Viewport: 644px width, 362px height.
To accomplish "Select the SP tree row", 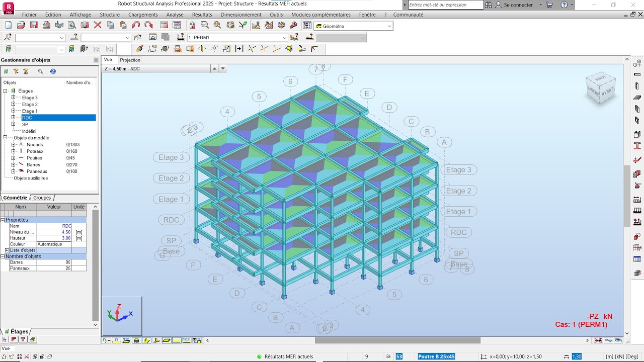I will (x=25, y=124).
